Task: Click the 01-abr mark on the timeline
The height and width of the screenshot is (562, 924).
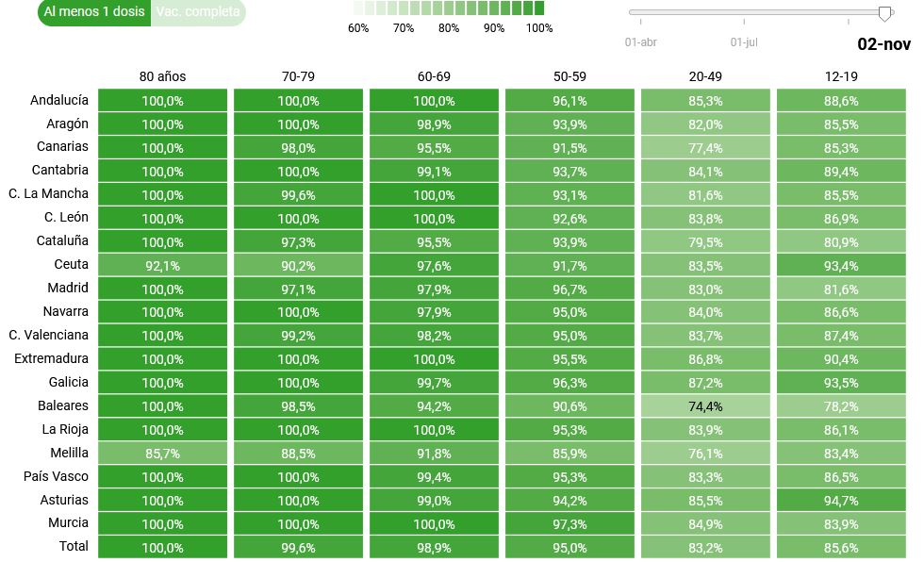Action: click(641, 41)
